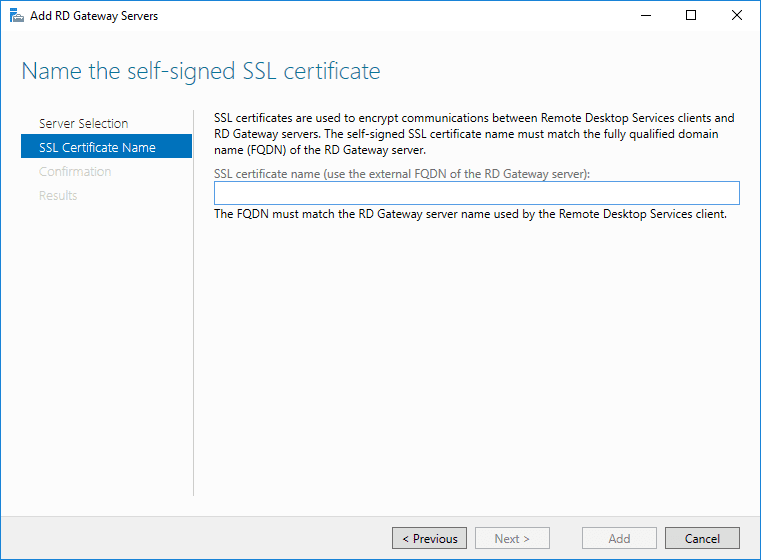Click the disabled Add button

pyautogui.click(x=619, y=538)
